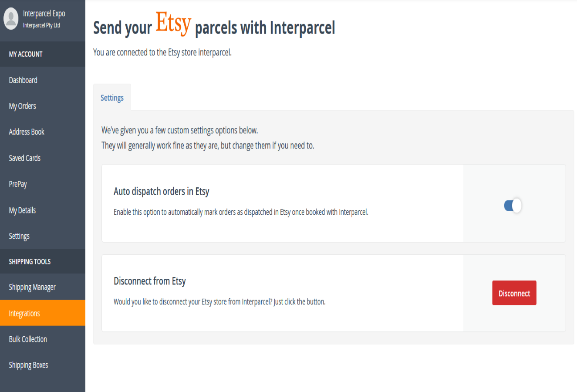
Task: Switch to the Settings tab
Action: tap(112, 98)
